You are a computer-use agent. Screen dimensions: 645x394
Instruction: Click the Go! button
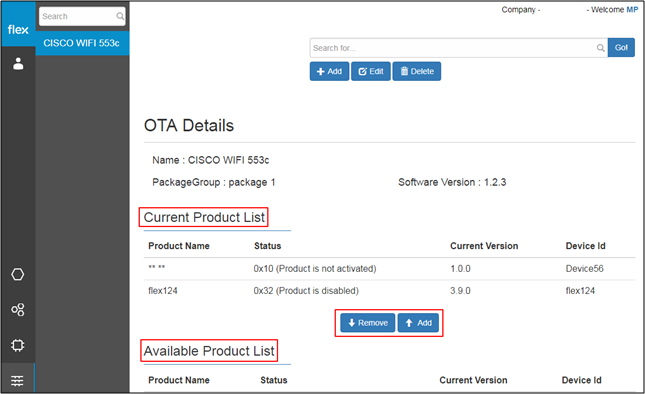[x=621, y=48]
